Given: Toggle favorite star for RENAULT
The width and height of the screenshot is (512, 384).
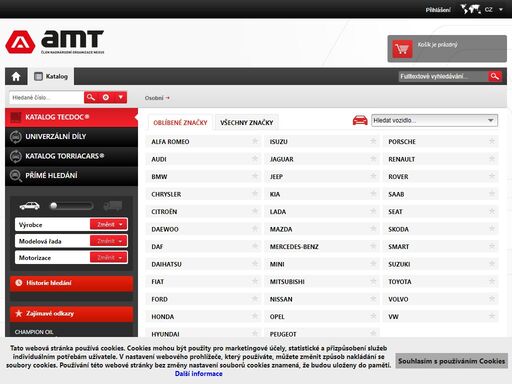Looking at the screenshot, I should 492,159.
